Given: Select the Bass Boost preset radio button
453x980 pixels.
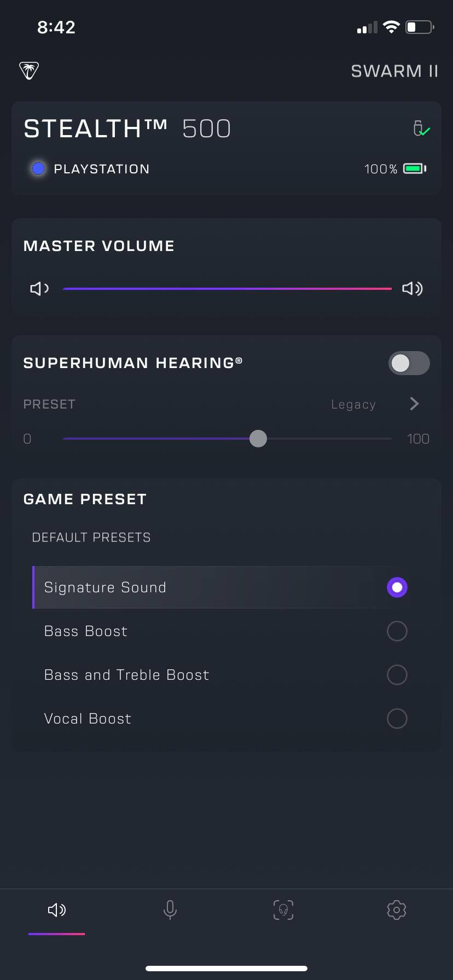Looking at the screenshot, I should [397, 631].
